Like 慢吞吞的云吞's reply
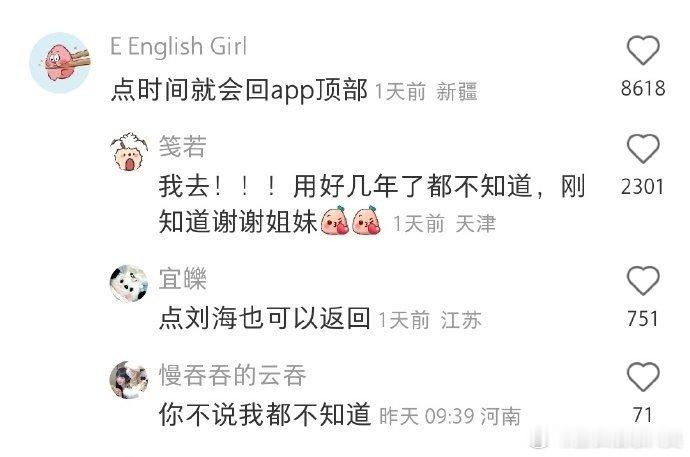This screenshot has height=457, width=690. [643, 377]
